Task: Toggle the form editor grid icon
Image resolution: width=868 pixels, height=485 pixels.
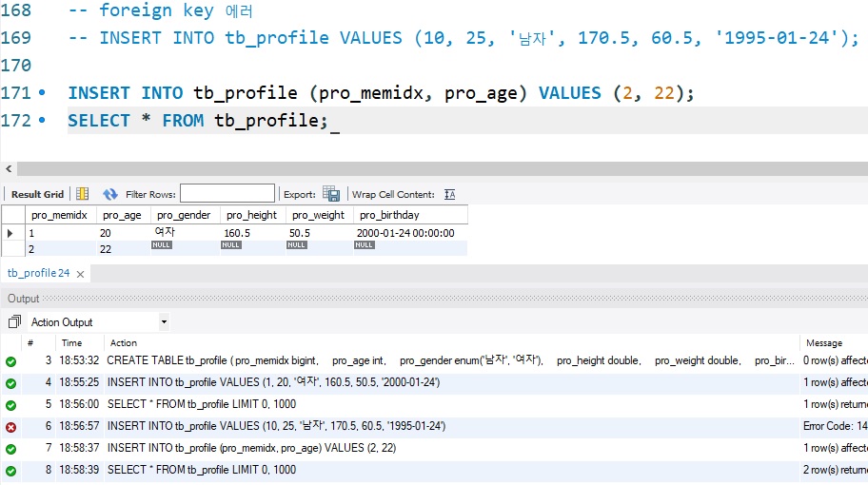Action: 83,194
